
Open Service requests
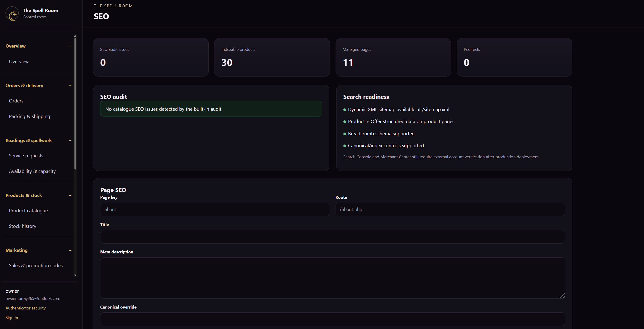[26, 156]
